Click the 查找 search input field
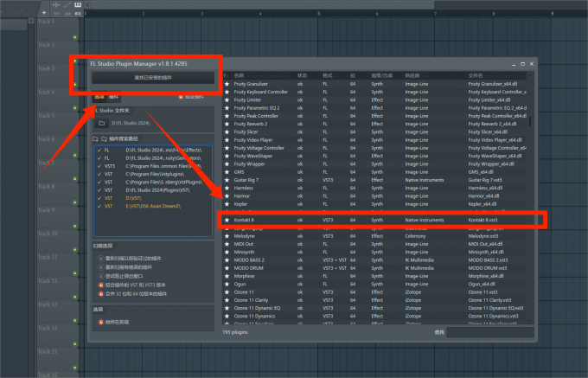Image resolution: width=588 pixels, height=378 pixels. [x=490, y=332]
